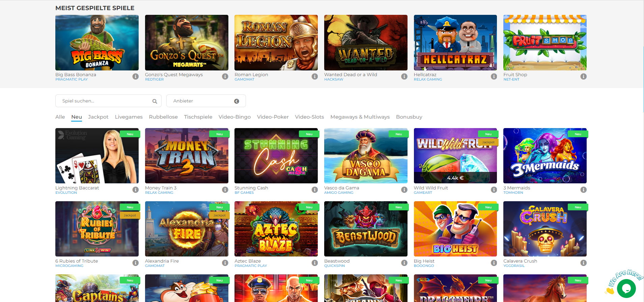644x302 pixels.
Task: Open REDTIGER provider link
Action: [x=154, y=80]
